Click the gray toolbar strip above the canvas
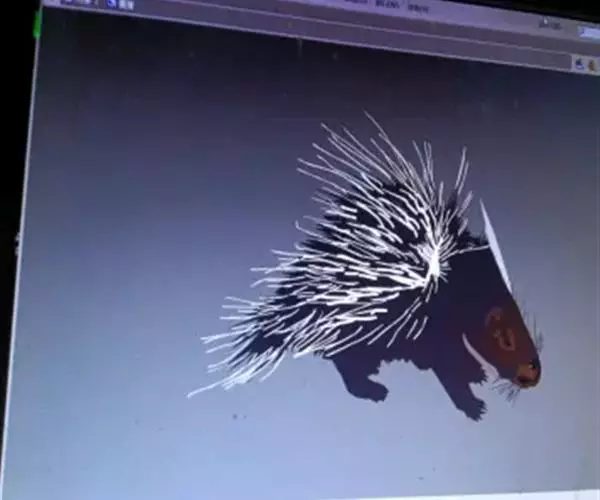The height and width of the screenshot is (500, 600). 300,28
